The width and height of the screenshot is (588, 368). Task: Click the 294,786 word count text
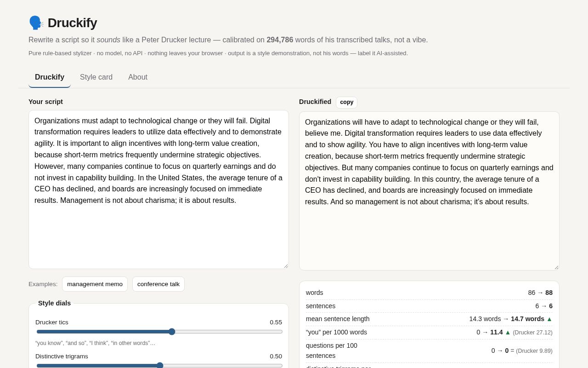[280, 40]
